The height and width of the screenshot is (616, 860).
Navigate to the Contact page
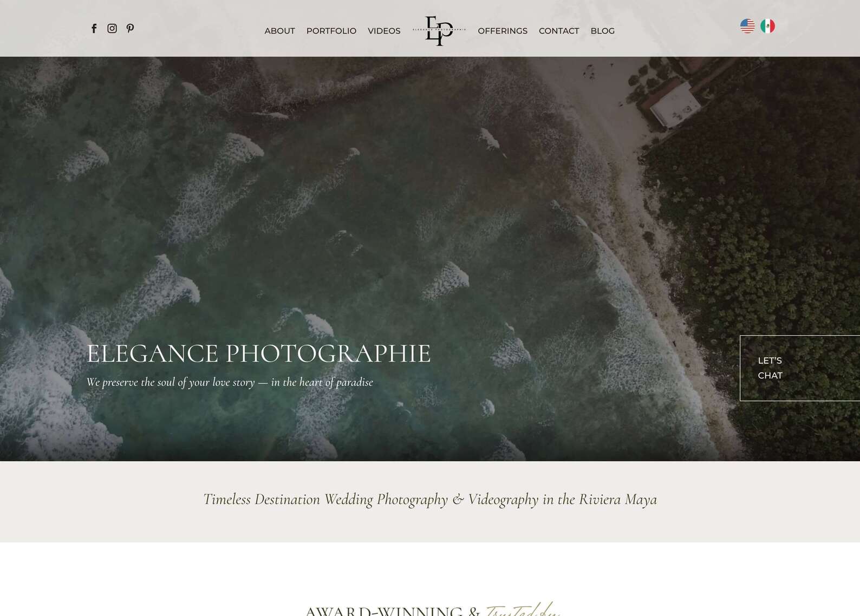[559, 31]
